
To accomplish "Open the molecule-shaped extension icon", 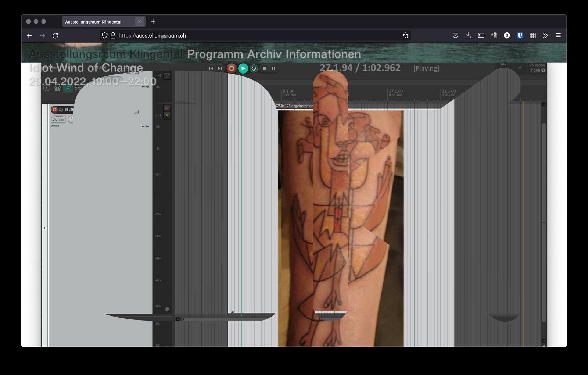I will point(494,35).
